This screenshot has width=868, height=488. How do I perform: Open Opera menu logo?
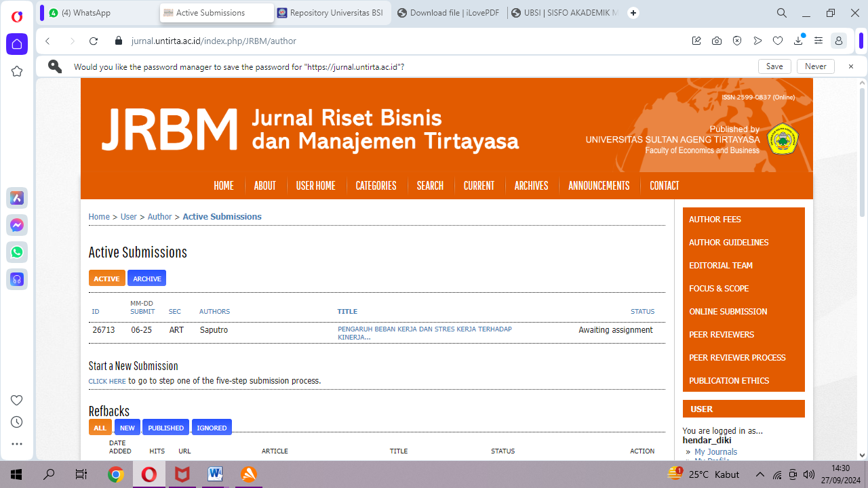point(17,17)
